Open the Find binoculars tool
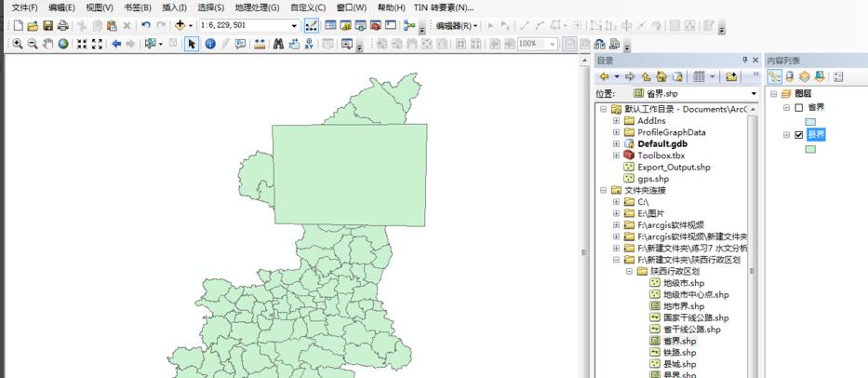The width and height of the screenshot is (868, 378). point(278,44)
